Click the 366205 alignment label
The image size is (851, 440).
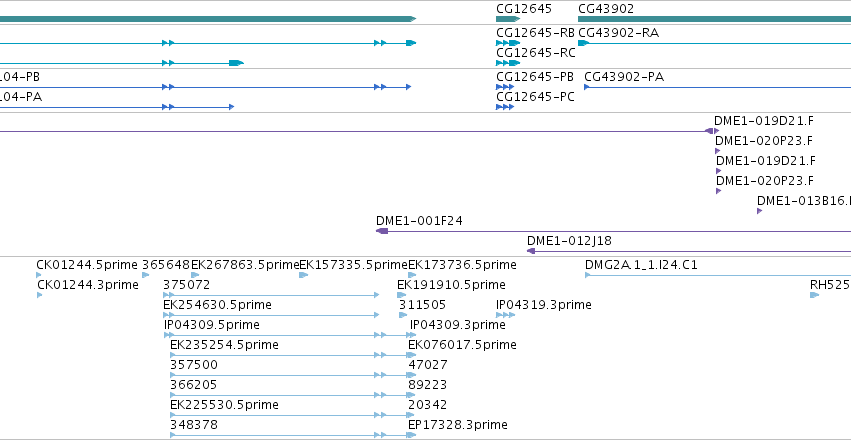coord(194,385)
